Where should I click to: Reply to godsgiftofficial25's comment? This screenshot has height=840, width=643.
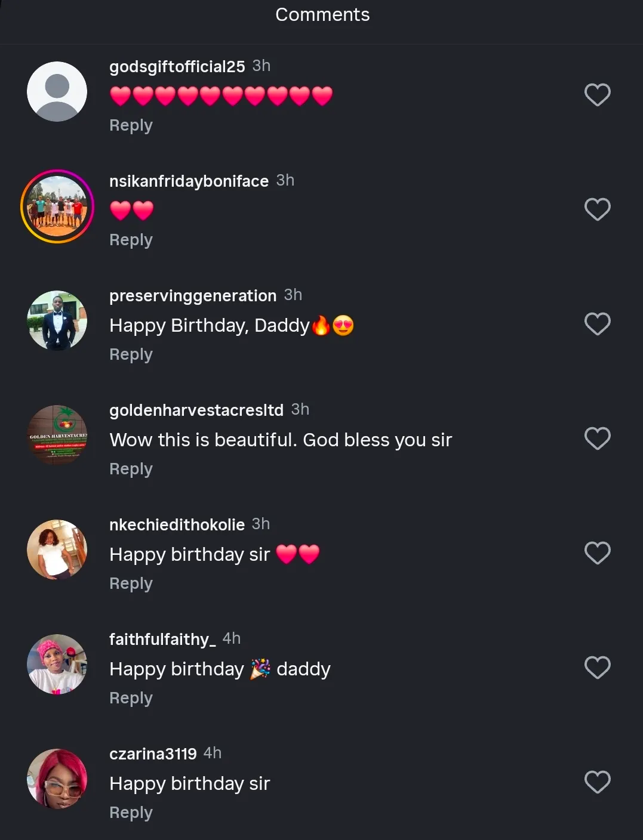point(131,125)
